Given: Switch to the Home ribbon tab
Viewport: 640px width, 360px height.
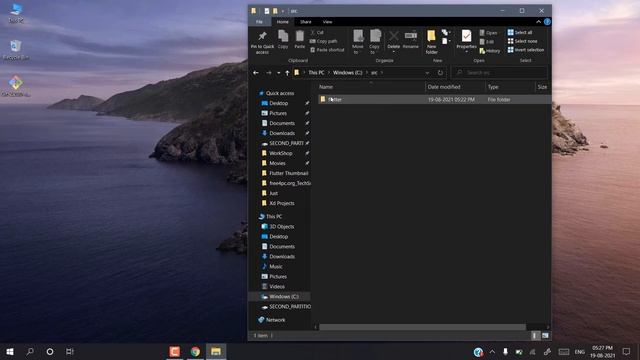Looking at the screenshot, I should (x=282, y=22).
